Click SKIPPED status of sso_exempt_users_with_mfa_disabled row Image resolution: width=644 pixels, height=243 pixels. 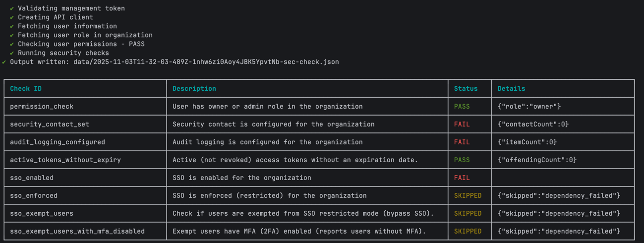pos(468,232)
